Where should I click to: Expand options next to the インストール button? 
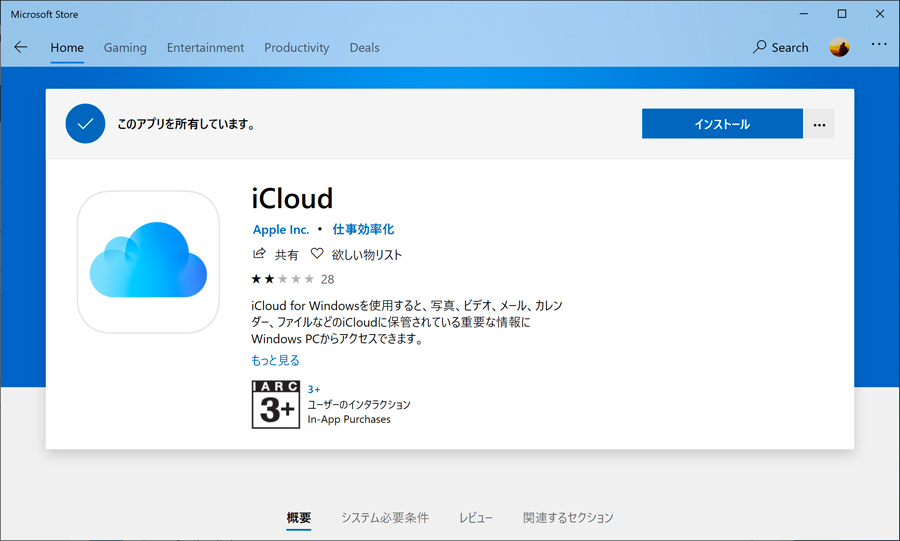click(x=819, y=124)
